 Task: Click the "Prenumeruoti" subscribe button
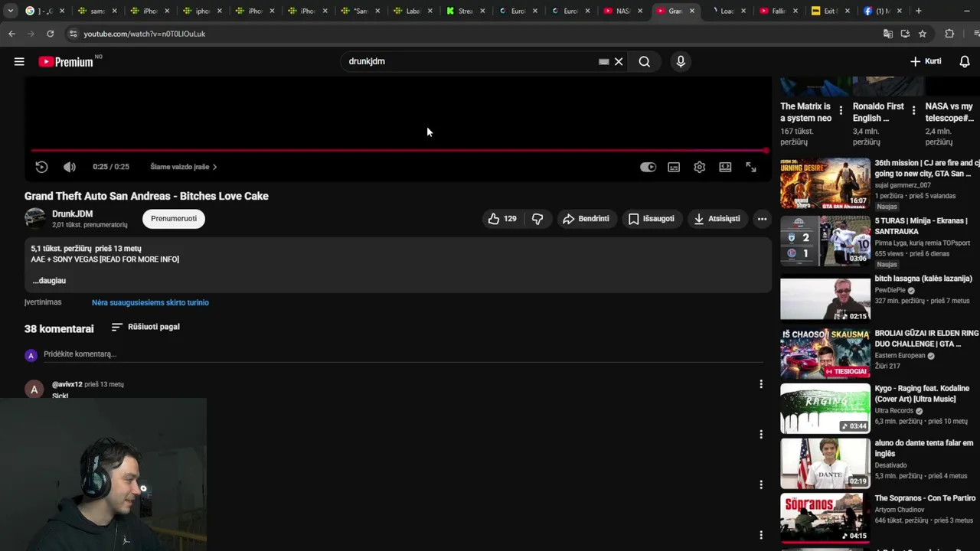174,219
